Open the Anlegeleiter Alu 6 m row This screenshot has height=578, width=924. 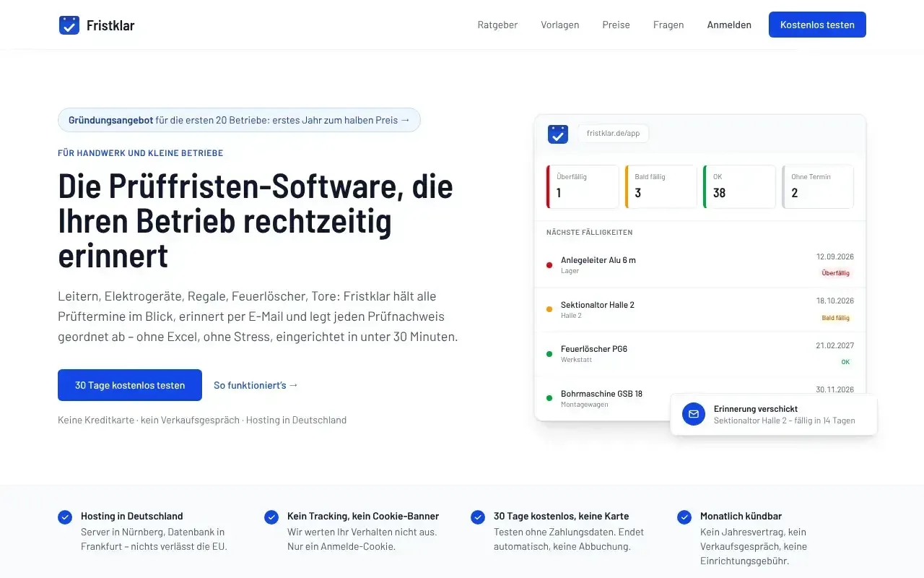[700, 265]
